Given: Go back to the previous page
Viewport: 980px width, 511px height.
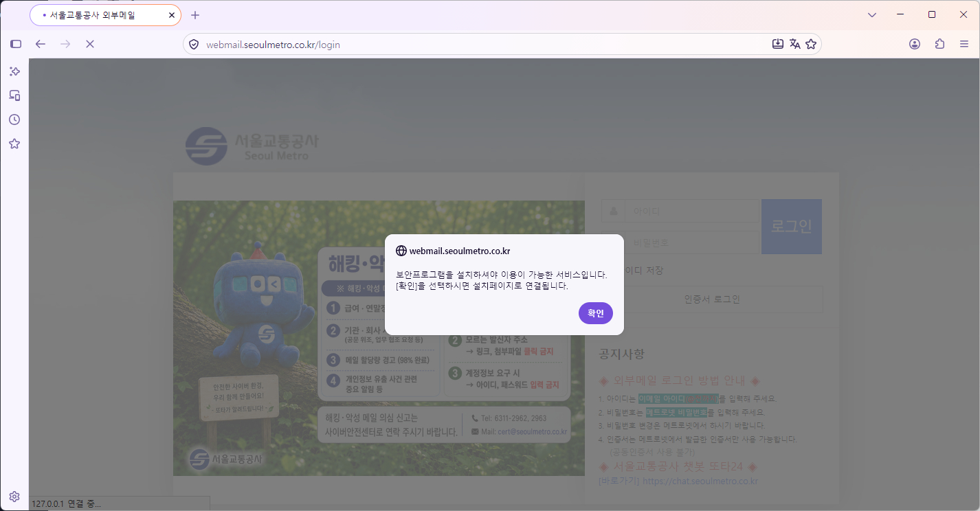Looking at the screenshot, I should (41, 44).
